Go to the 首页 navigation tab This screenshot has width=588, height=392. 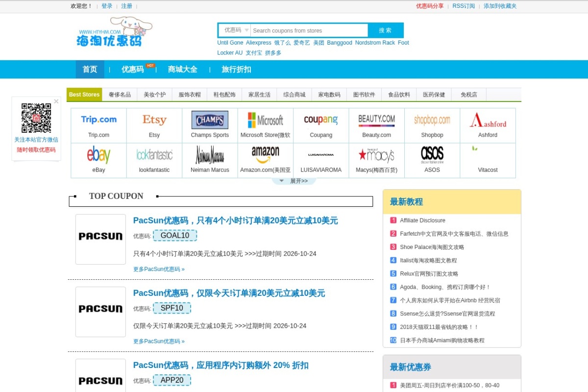click(90, 70)
